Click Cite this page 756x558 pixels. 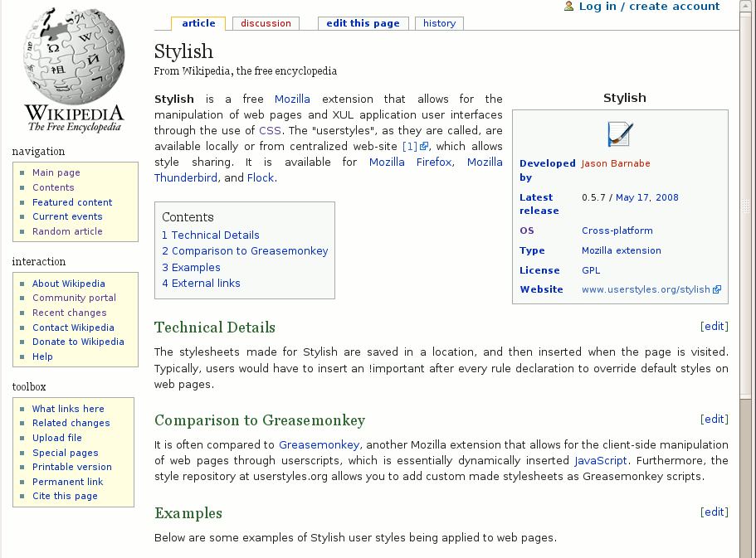click(x=65, y=496)
